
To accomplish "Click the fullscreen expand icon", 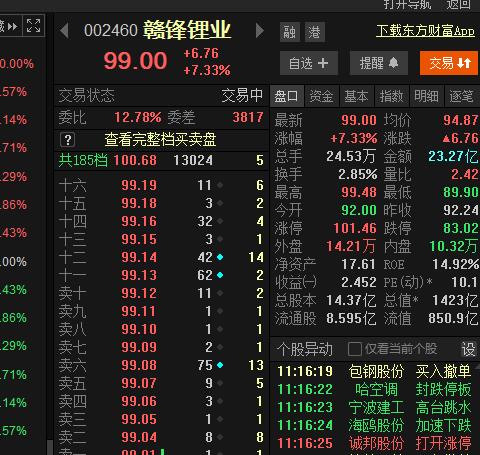I will (x=33, y=26).
